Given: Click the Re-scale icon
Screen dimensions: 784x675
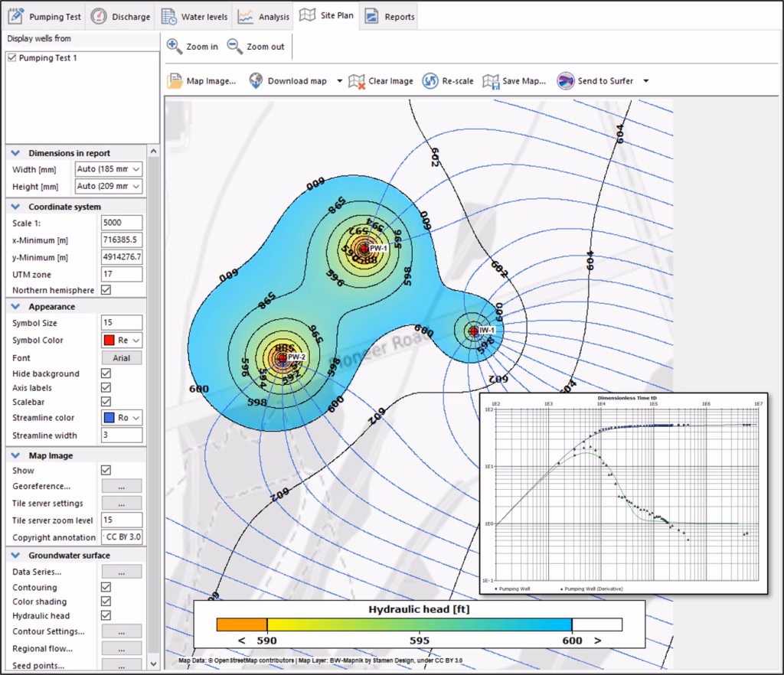Looking at the screenshot, I should tap(430, 81).
